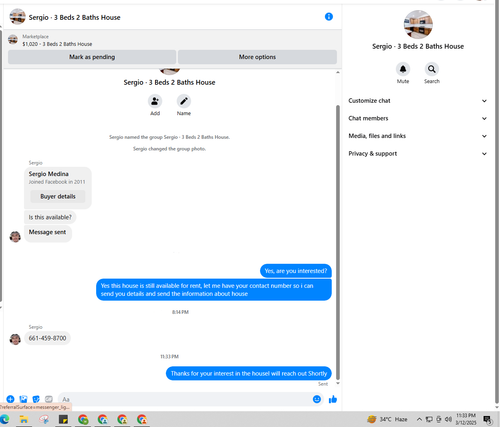Expand the Customize chat section
The width and height of the screenshot is (500, 427).
point(418,101)
